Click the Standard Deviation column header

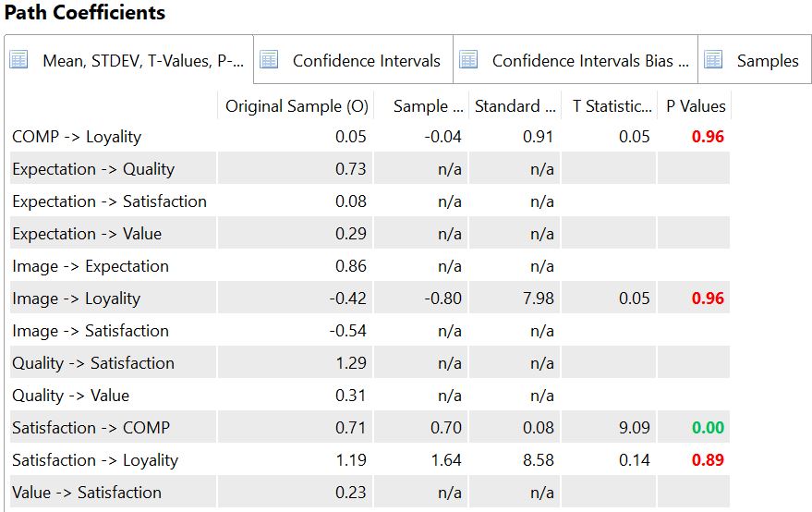point(515,106)
